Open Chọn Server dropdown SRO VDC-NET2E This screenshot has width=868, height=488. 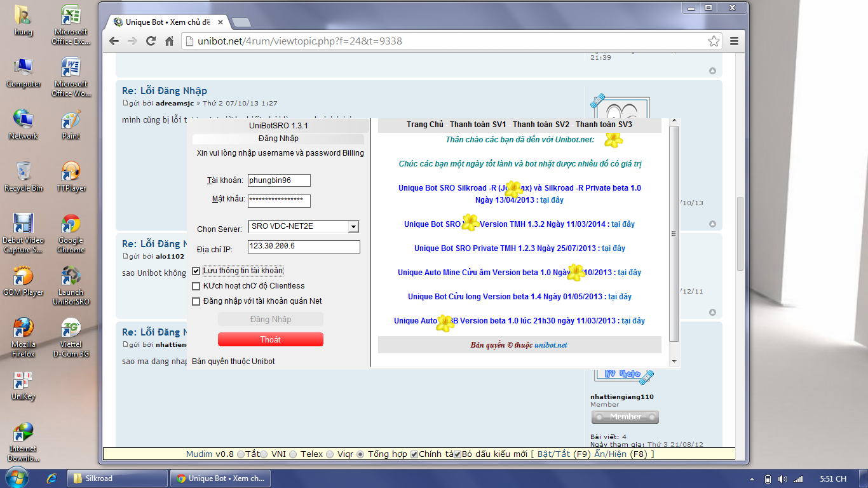(x=304, y=226)
